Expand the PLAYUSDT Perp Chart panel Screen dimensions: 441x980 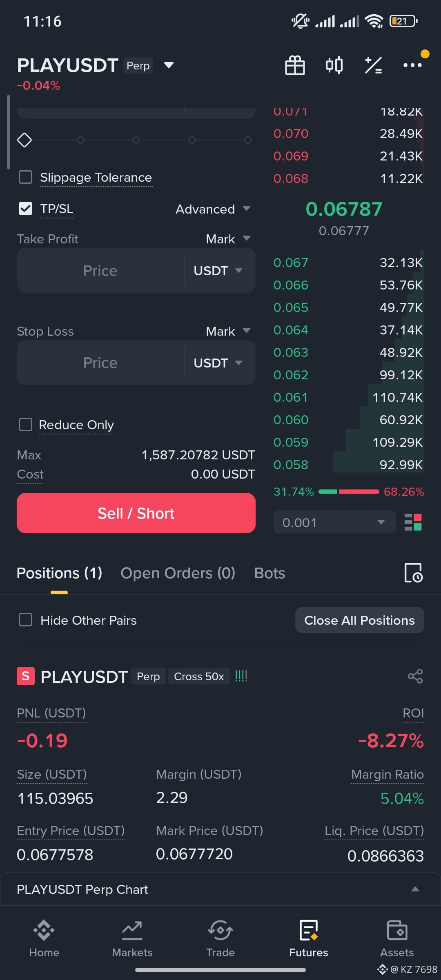[x=220, y=889]
